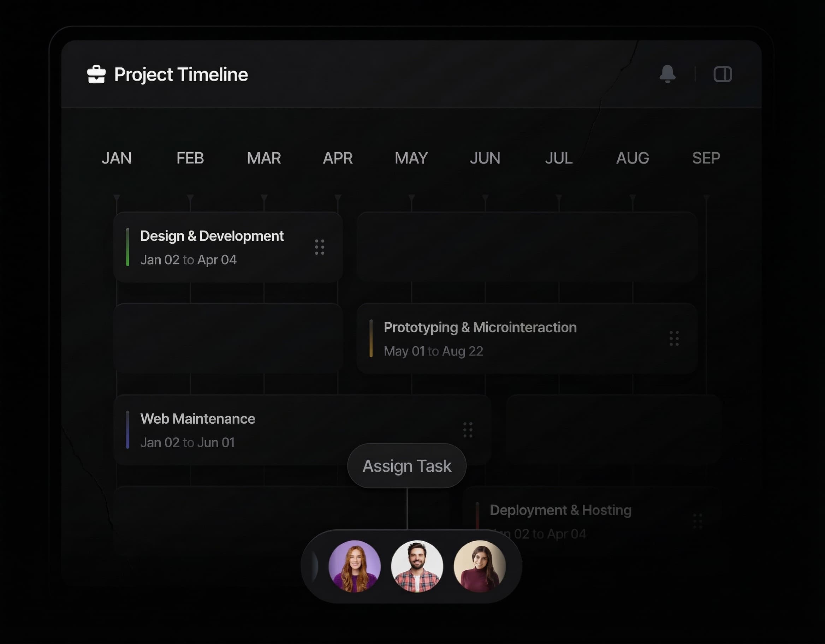Click the briefcase icon beside Project Timeline
Image resolution: width=825 pixels, height=644 pixels.
pyautogui.click(x=96, y=74)
